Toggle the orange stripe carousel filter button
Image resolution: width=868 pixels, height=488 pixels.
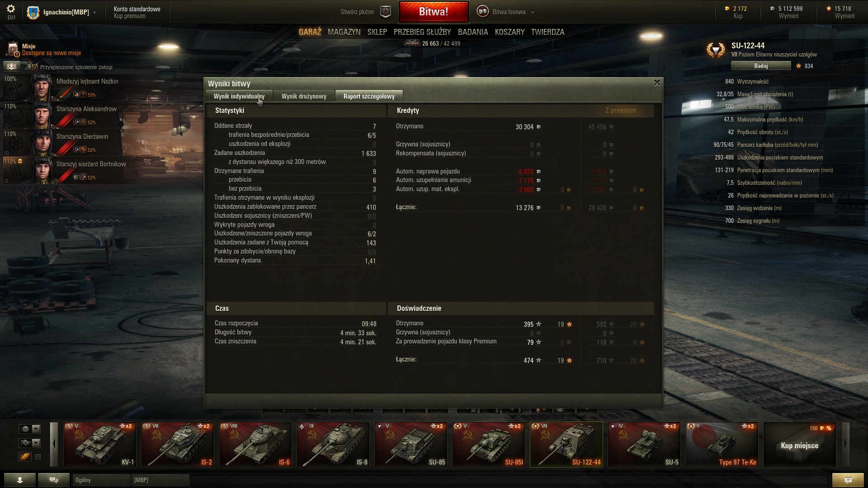(x=25, y=457)
